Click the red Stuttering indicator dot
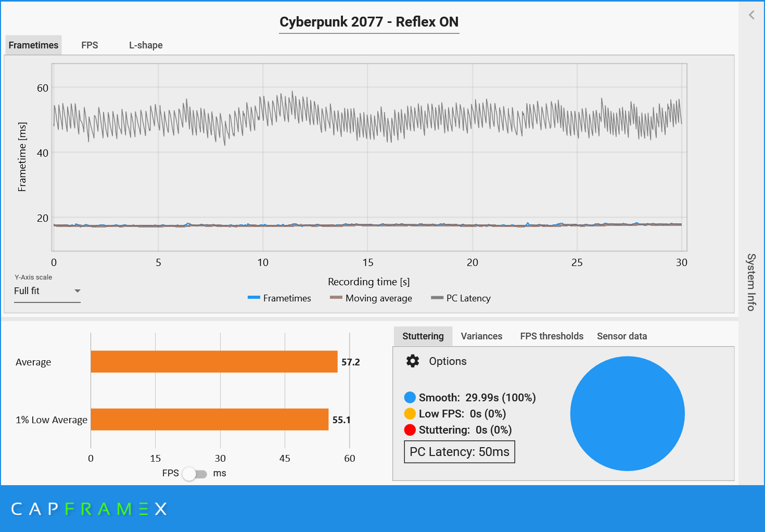This screenshot has width=765, height=532. pos(410,430)
